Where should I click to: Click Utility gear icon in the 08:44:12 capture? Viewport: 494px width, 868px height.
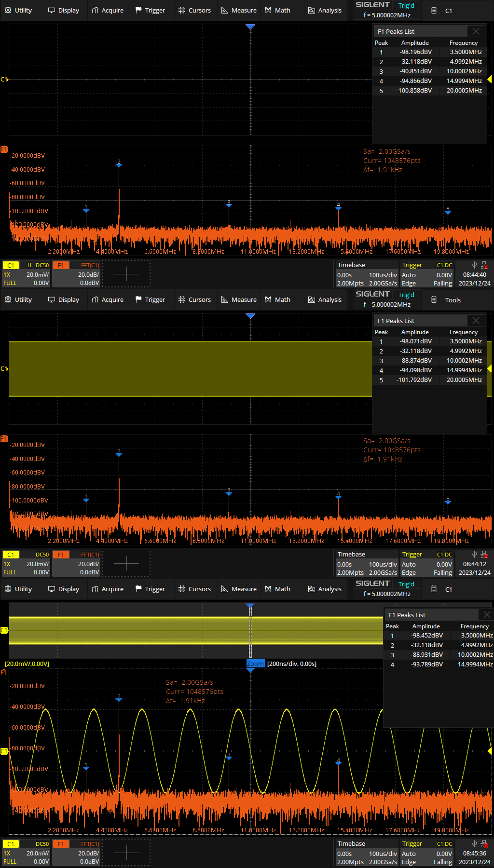click(x=8, y=299)
